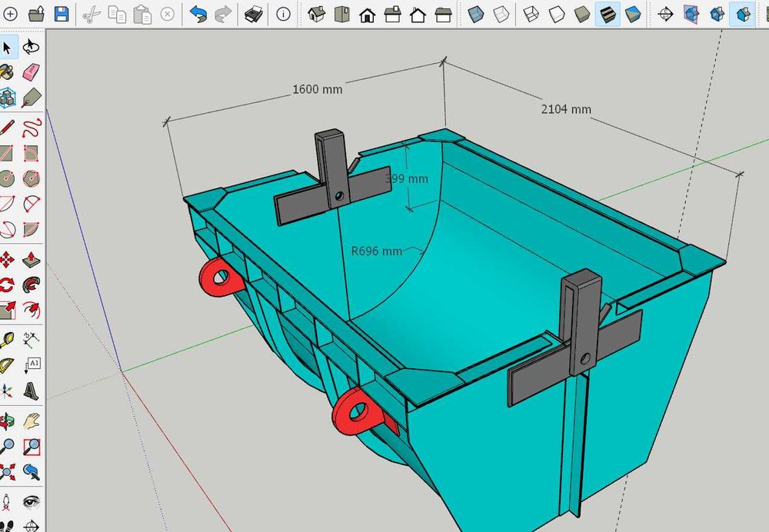Image resolution: width=769 pixels, height=532 pixels.
Task: Pick the Tape Measure tool
Action: click(7, 340)
